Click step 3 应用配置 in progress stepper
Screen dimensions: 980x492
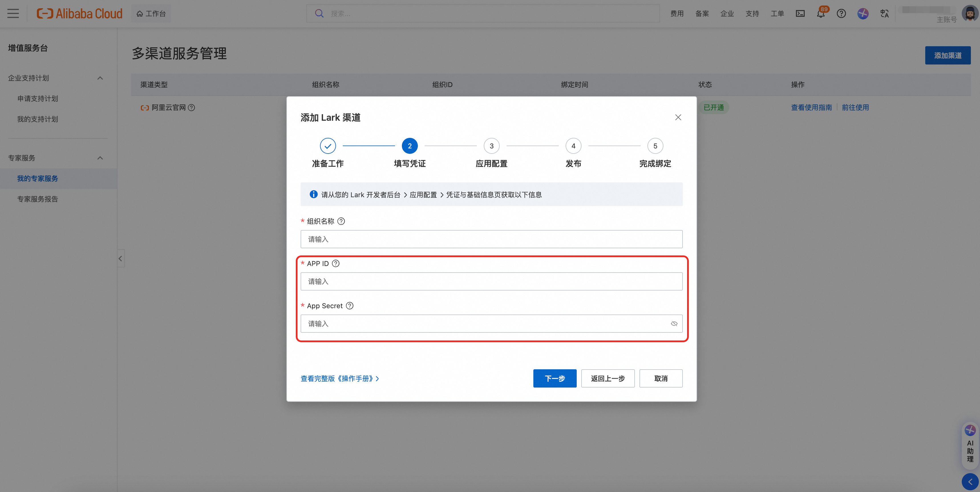pyautogui.click(x=491, y=146)
